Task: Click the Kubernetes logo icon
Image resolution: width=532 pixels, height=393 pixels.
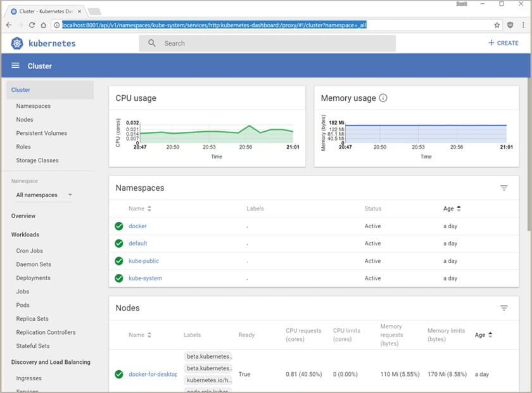Action: pos(17,43)
